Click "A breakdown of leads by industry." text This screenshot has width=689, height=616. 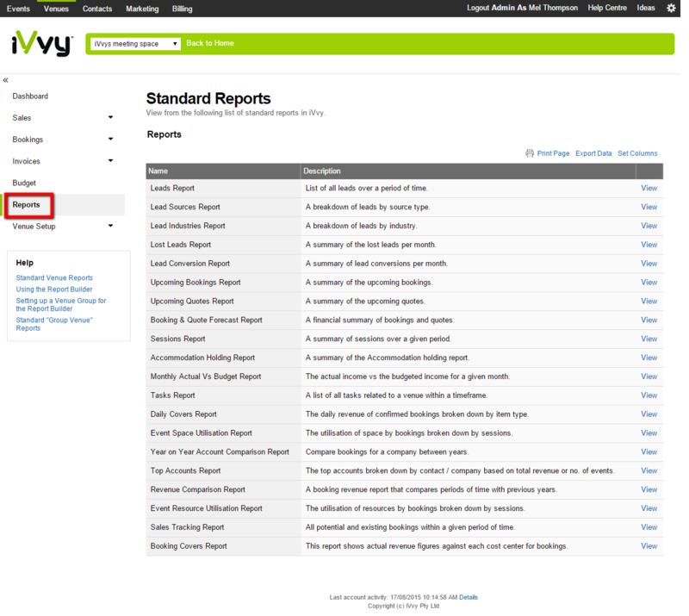[361, 226]
